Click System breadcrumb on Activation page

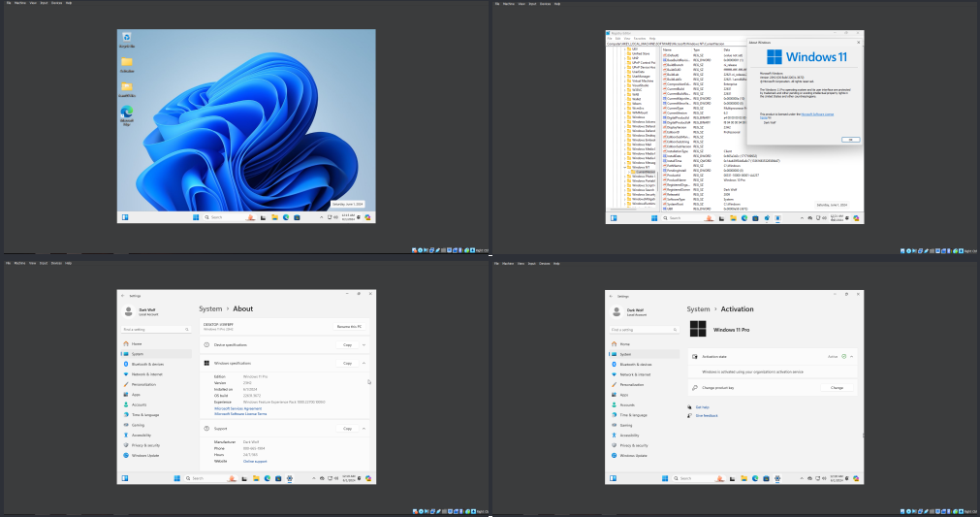[x=699, y=309]
